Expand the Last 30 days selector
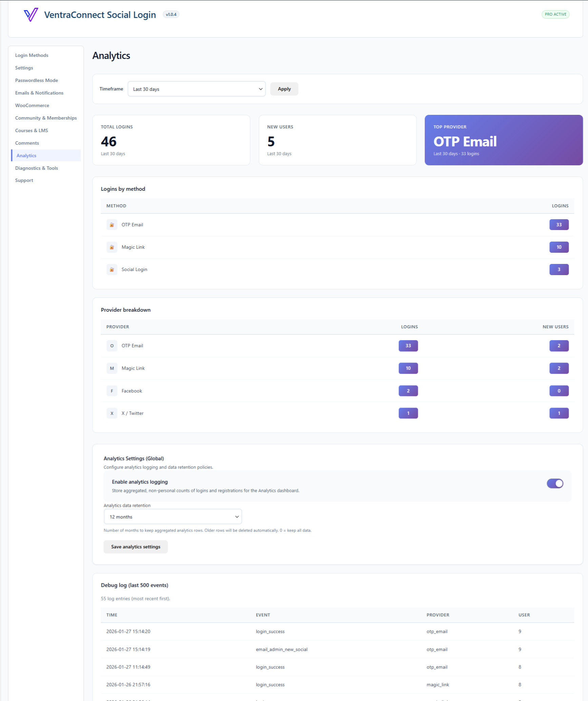The height and width of the screenshot is (701, 588). coord(197,89)
